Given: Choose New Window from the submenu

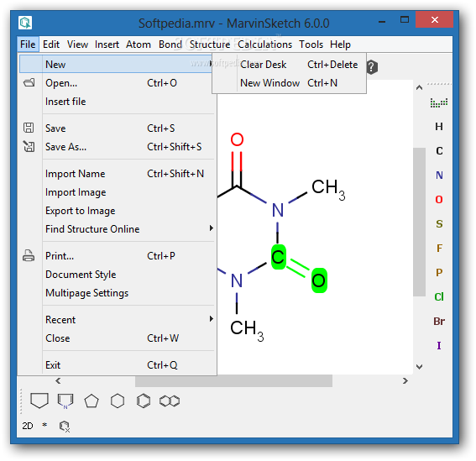Looking at the screenshot, I should click(290, 83).
